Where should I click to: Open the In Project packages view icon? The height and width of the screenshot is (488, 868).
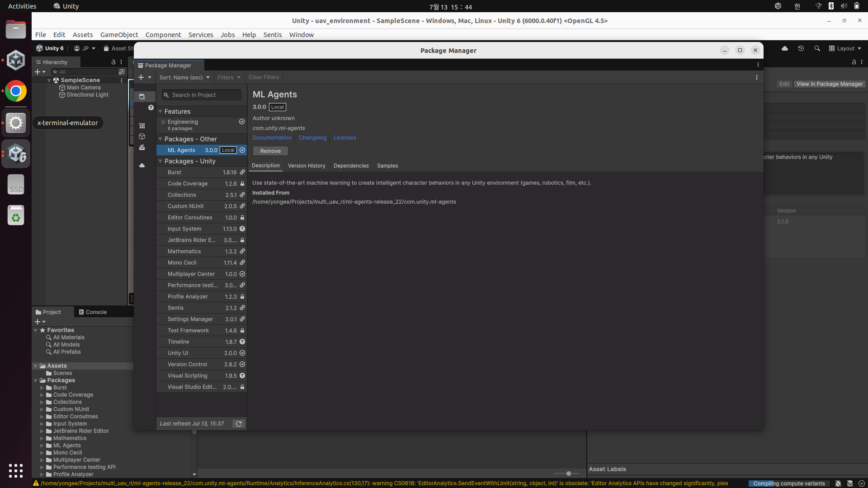[x=142, y=97]
